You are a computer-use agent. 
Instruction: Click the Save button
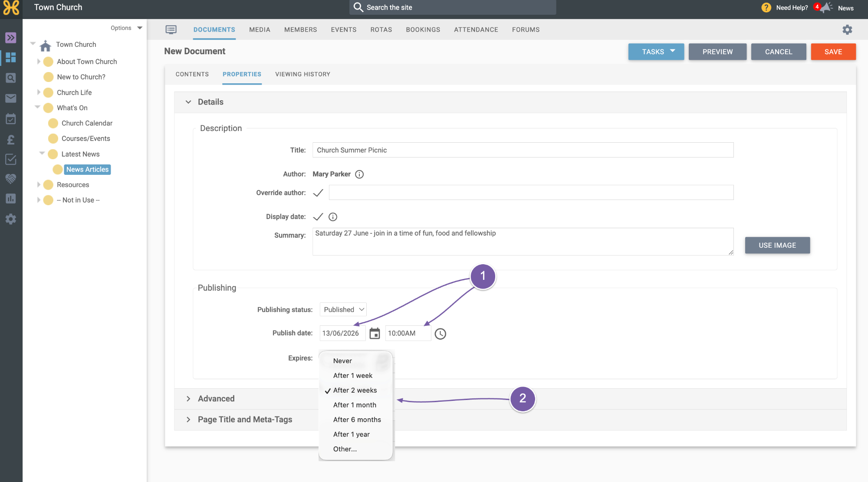click(x=833, y=52)
